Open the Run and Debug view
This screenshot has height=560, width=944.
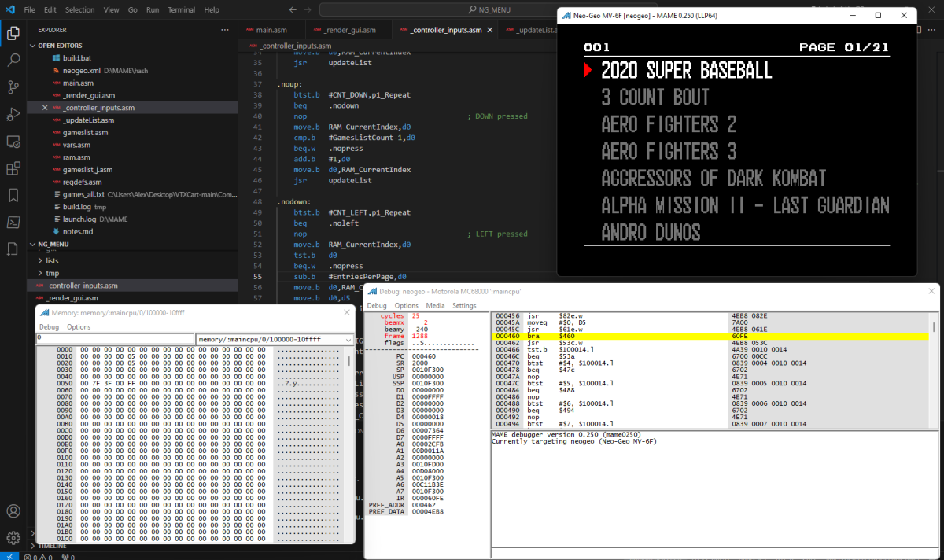coord(13,114)
